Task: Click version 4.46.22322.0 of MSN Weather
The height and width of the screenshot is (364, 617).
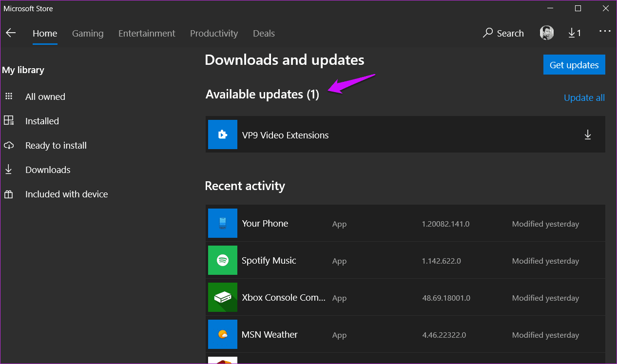Action: point(444,335)
